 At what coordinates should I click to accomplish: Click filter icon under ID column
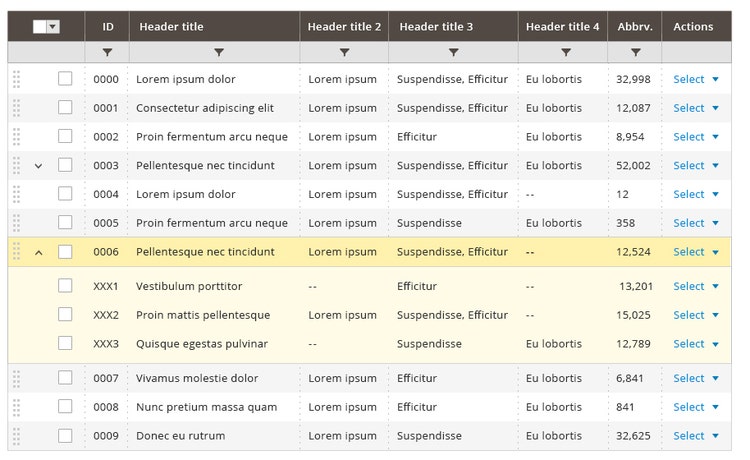pyautogui.click(x=107, y=52)
